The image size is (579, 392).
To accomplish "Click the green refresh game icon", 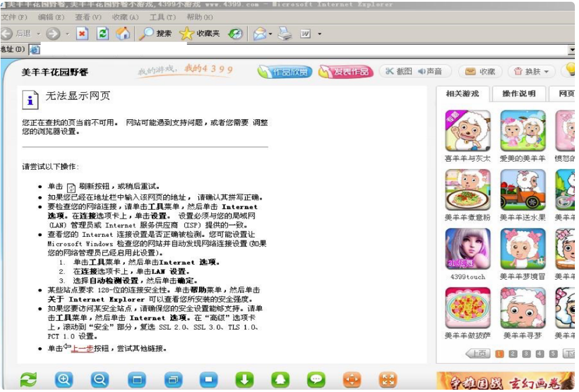I will coord(28,380).
